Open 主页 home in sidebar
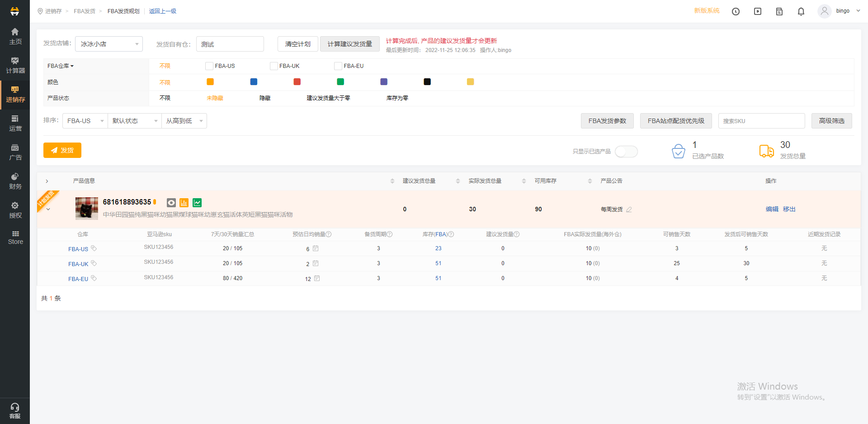Viewport: 868px width, 424px height. click(x=15, y=36)
